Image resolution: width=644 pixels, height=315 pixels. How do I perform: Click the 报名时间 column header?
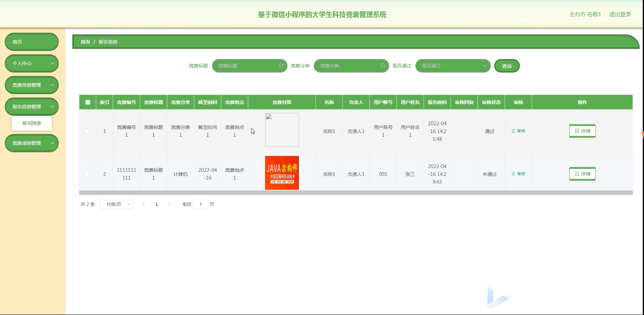(x=437, y=102)
